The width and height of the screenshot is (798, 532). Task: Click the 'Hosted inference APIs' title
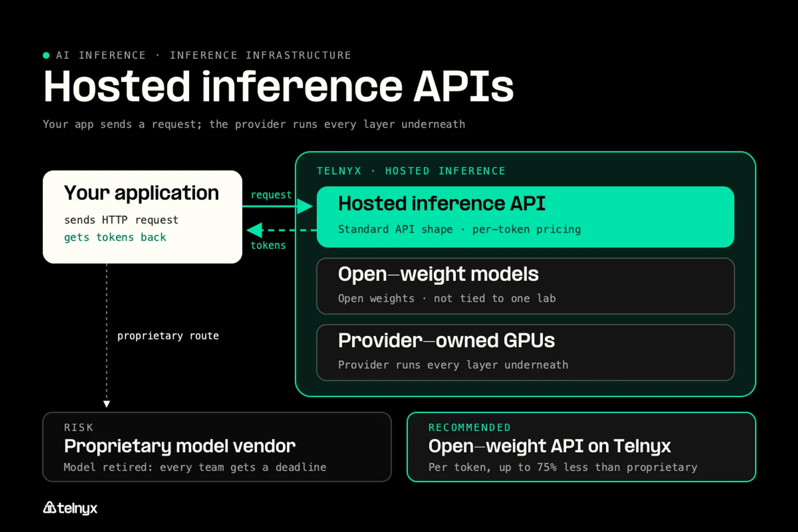tap(278, 87)
